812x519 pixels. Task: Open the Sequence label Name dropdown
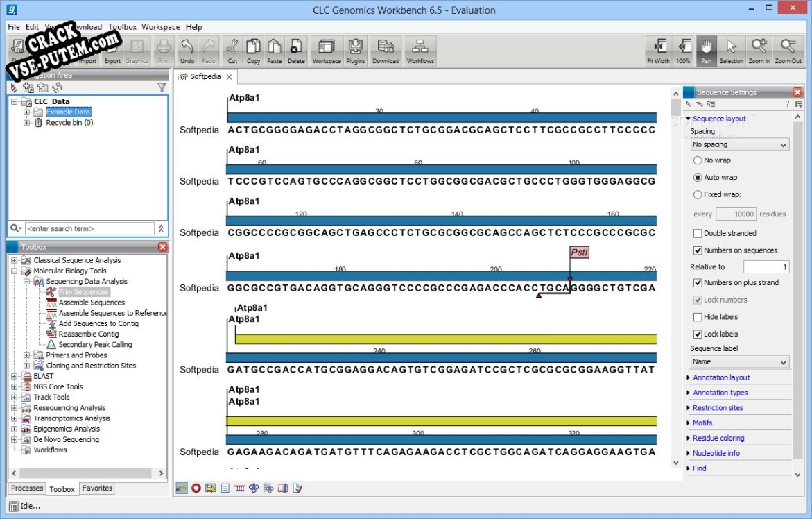[x=739, y=362]
